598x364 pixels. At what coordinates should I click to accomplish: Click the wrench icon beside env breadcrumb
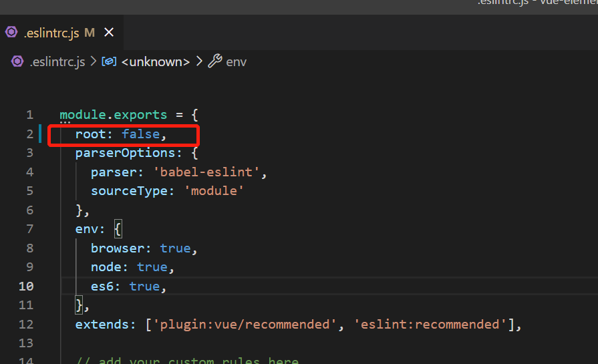214,61
